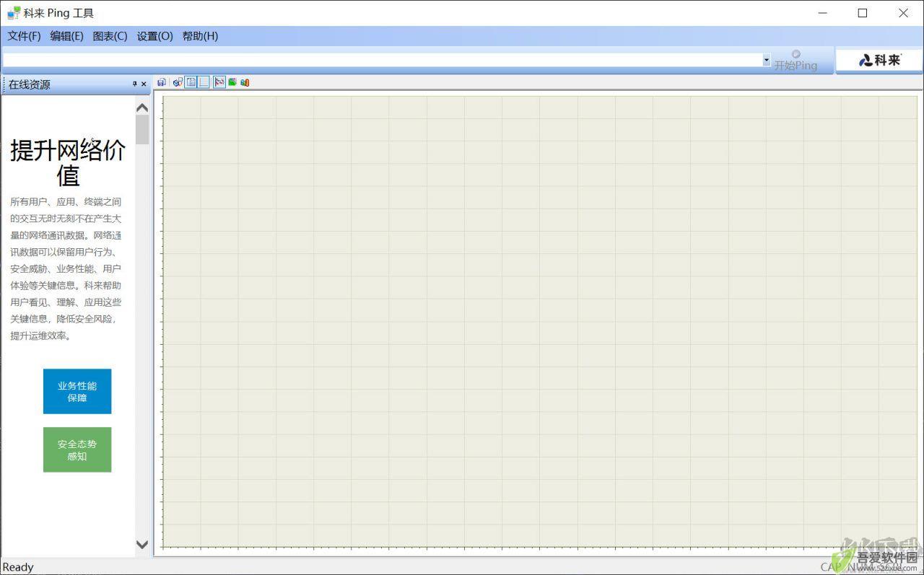Toggle the line chart toolbar icon

(219, 82)
